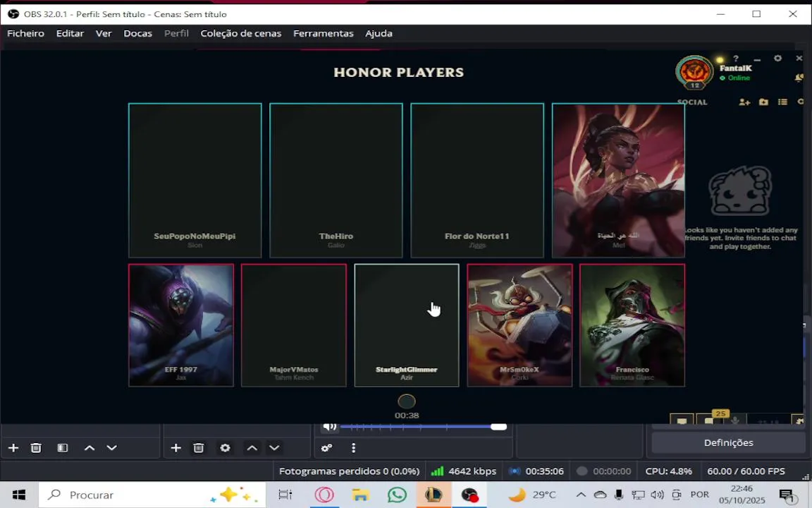Viewport: 812px width, 508px height.
Task: Honor StarlightGlimmer Azir card
Action: (407, 325)
